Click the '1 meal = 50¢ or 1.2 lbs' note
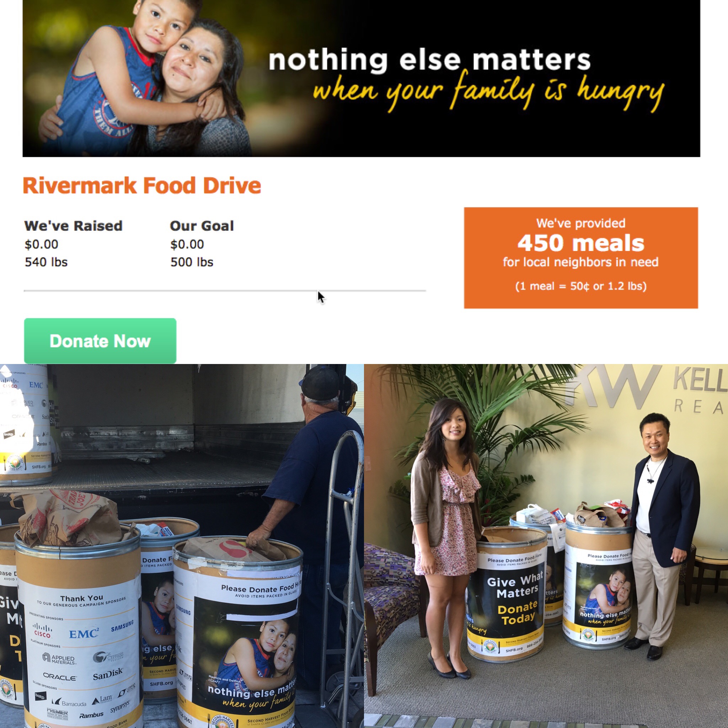This screenshot has width=728, height=728. point(581,286)
